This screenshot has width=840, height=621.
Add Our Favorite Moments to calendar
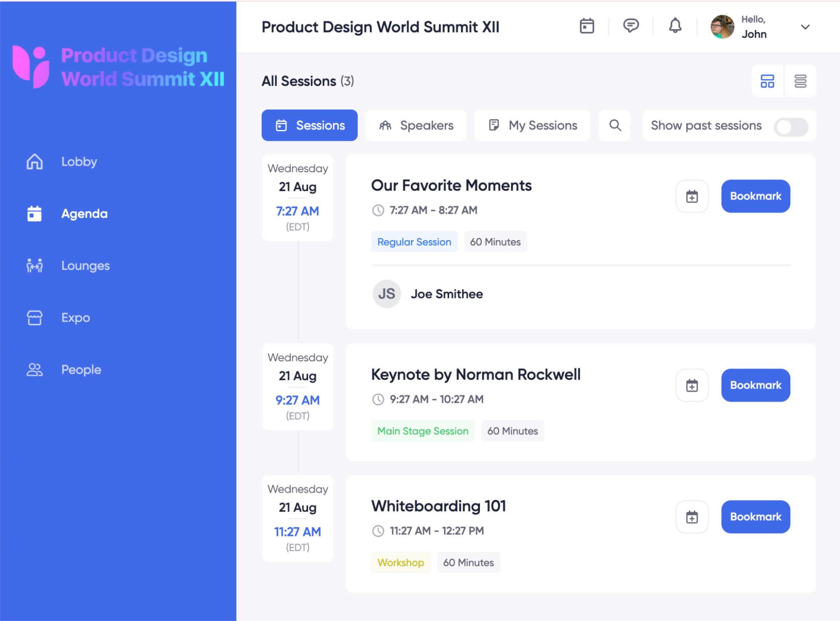coord(692,196)
